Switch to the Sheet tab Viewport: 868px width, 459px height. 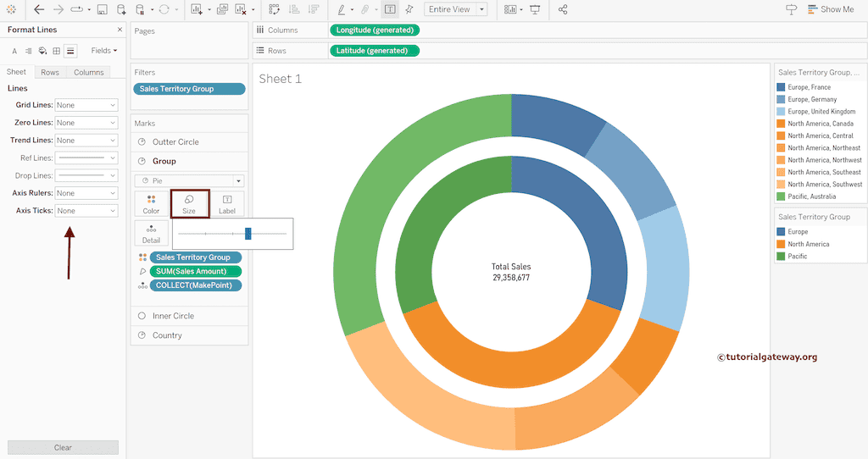pyautogui.click(x=17, y=72)
